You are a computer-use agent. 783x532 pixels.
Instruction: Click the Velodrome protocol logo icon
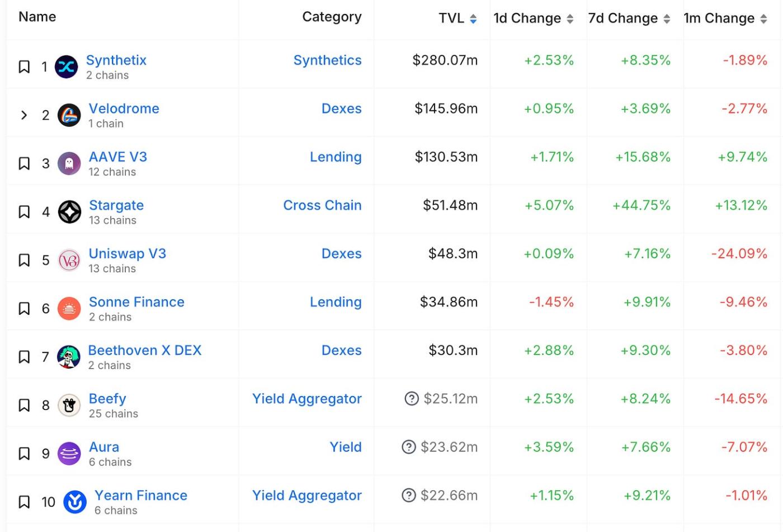[69, 115]
